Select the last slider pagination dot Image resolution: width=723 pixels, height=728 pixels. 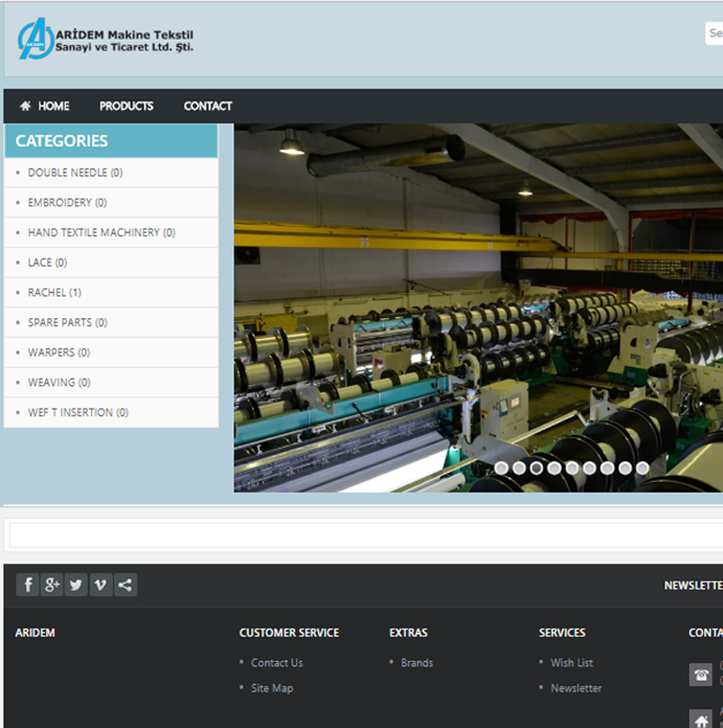coord(642,468)
